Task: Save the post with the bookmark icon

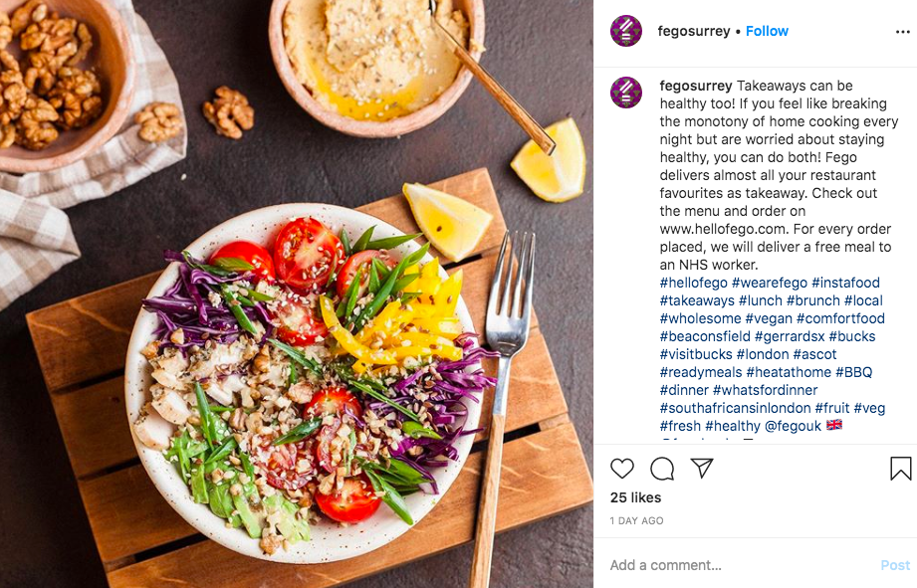Action: coord(901,469)
